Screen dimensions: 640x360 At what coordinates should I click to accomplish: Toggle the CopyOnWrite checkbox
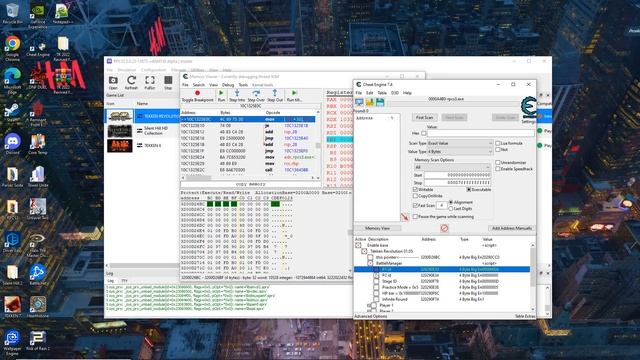click(x=415, y=196)
